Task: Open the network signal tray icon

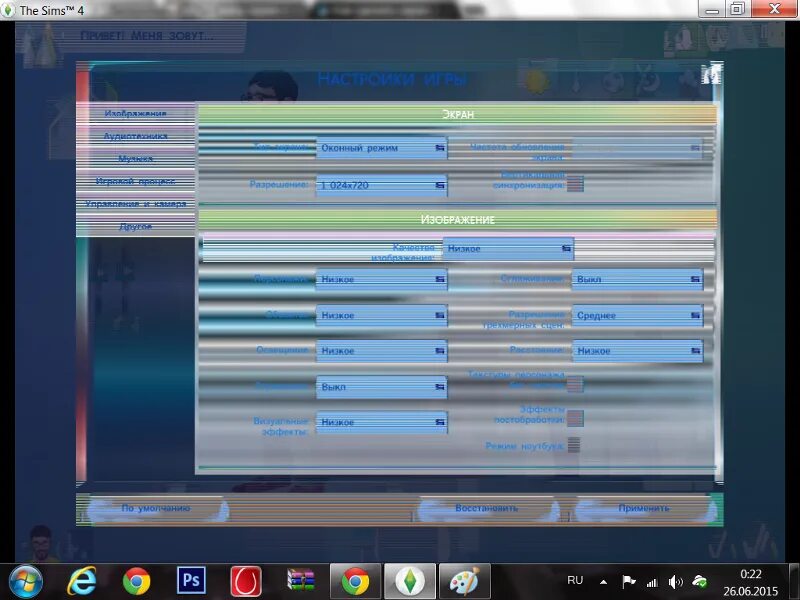Action: tap(652, 582)
